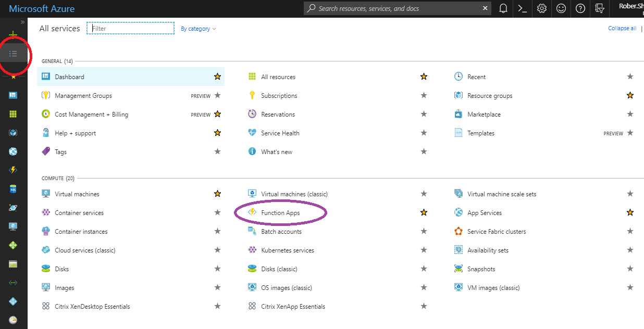Click the Microsoft Azure home title
644x329 pixels.
coord(42,9)
